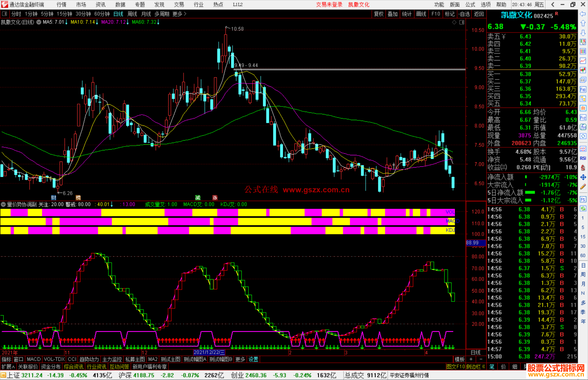This screenshot has width=588, height=380.
Task: Click the red S sidebar icon
Action: click(583, 168)
